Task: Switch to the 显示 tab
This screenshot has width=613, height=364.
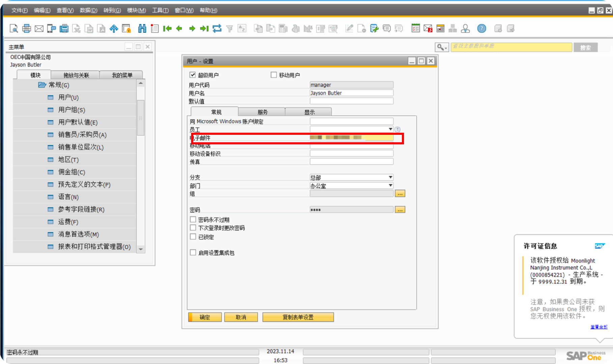Action: coord(309,112)
